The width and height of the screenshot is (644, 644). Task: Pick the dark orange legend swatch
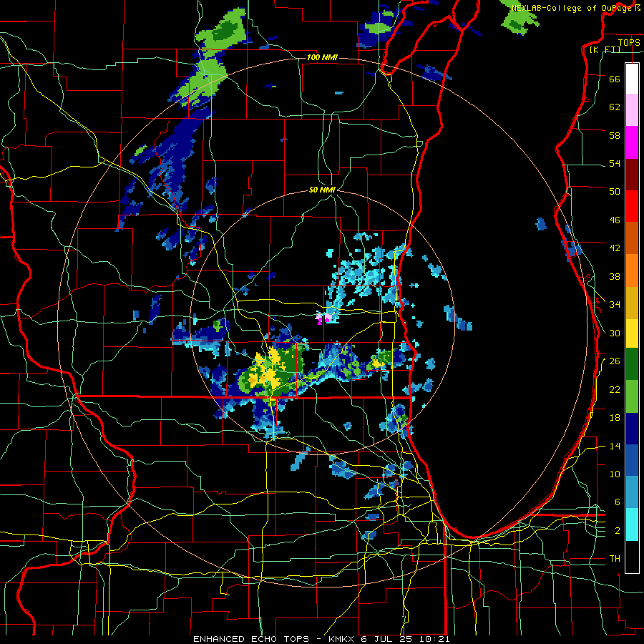tap(632, 238)
